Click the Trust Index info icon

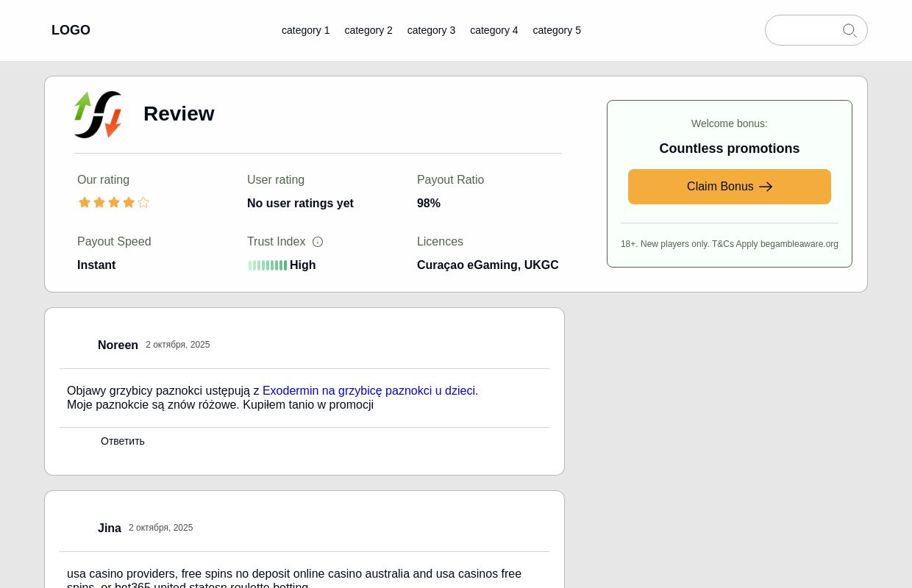click(x=318, y=242)
